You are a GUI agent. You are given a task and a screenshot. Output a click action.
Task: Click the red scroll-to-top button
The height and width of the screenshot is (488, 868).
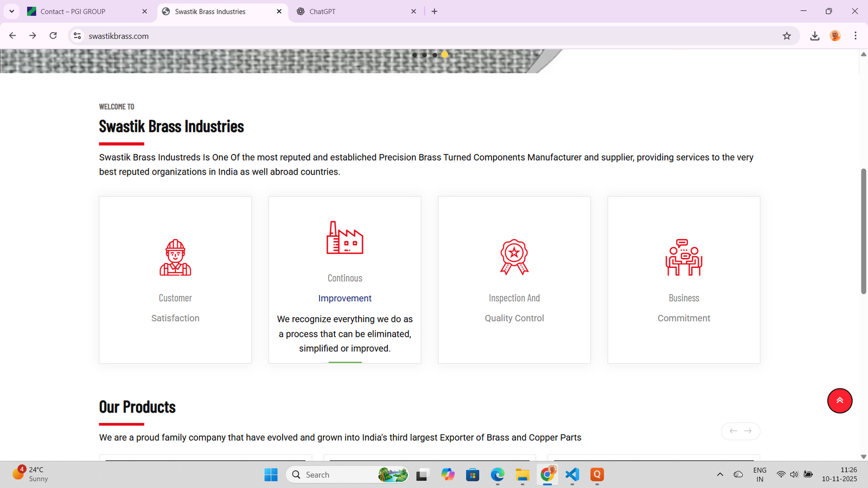[x=839, y=401]
